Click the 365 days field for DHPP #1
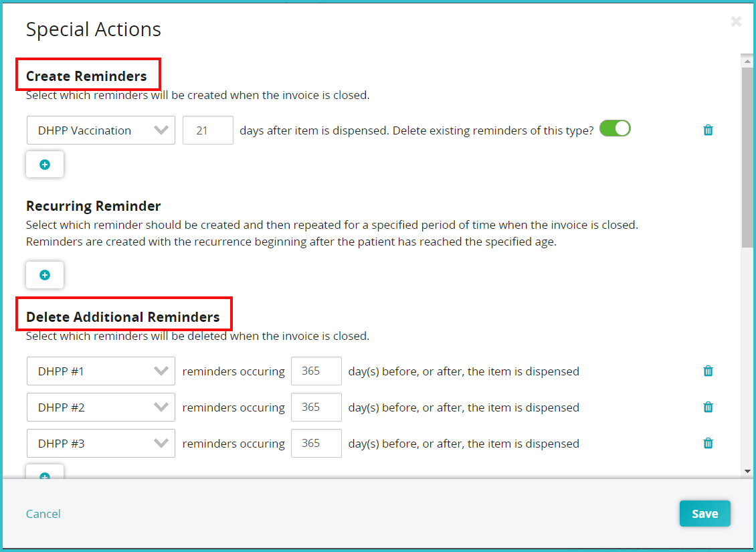Image resolution: width=756 pixels, height=552 pixels. pos(316,371)
